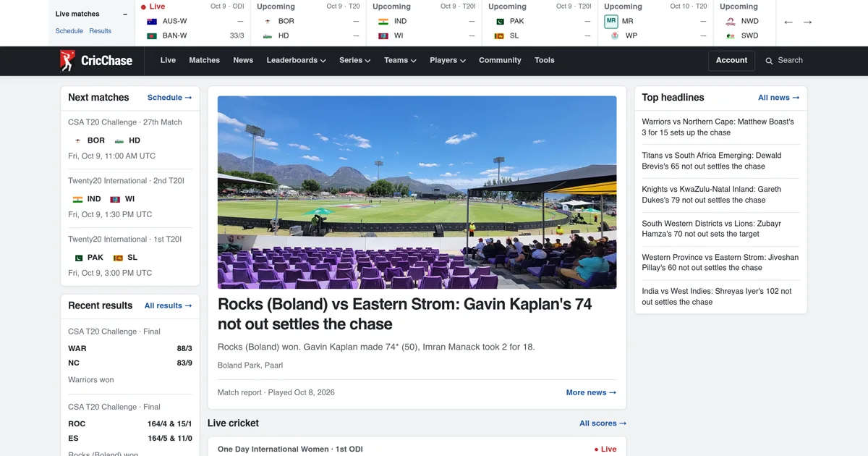Click the IND flag in Next matches

point(77,199)
